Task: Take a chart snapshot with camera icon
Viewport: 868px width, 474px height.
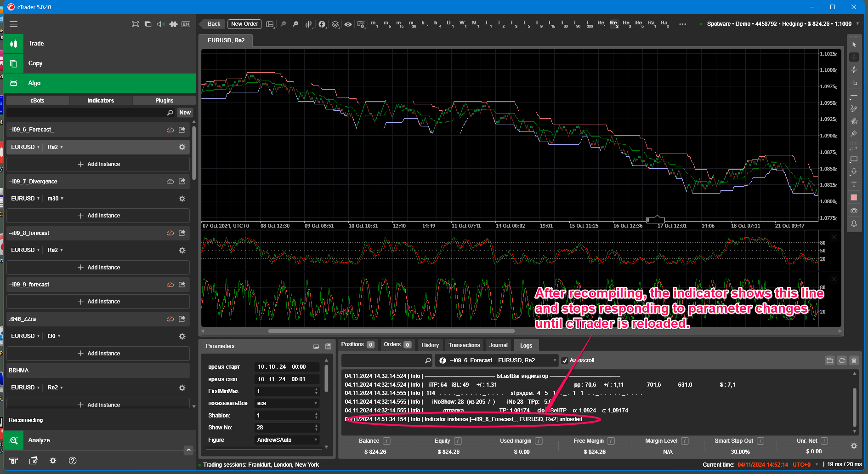Action: coord(854,210)
